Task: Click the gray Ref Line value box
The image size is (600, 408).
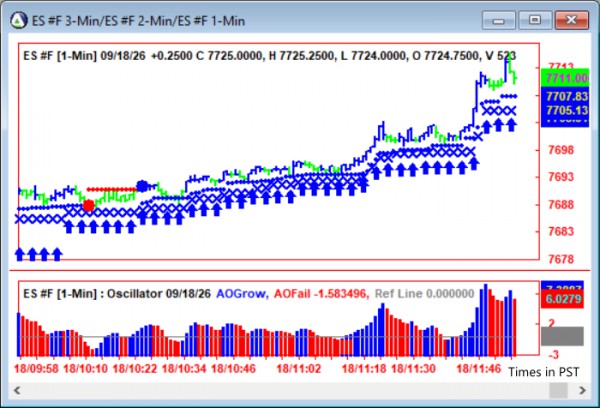Action: [562, 336]
